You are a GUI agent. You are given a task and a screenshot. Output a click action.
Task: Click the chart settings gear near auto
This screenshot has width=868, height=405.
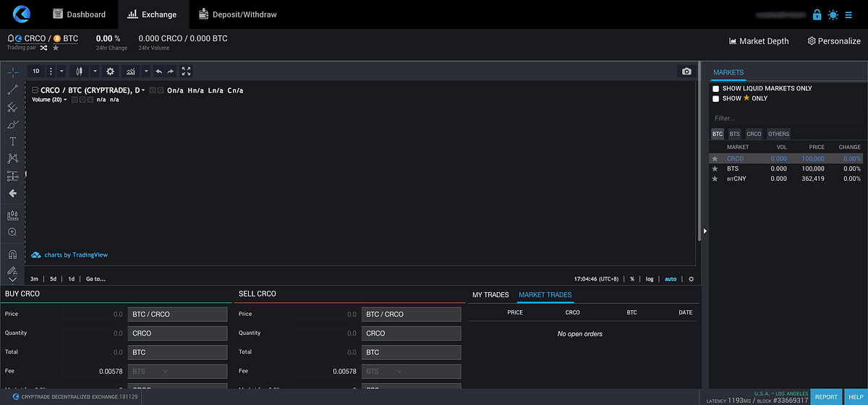pyautogui.click(x=691, y=279)
